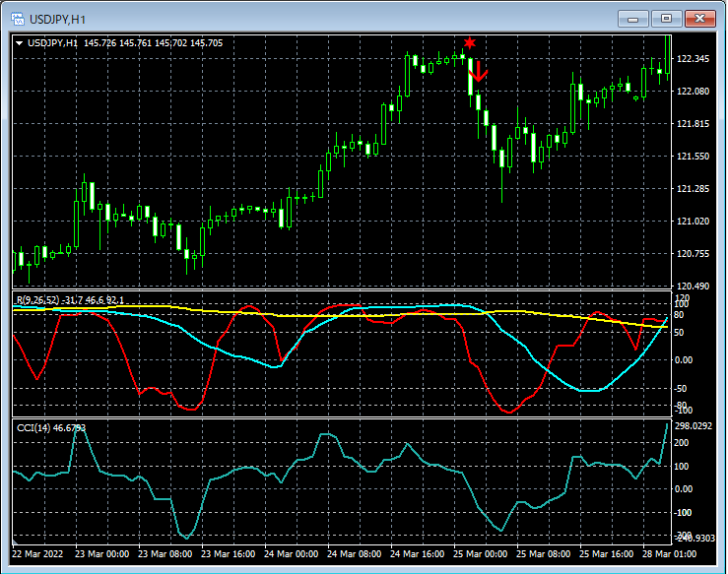Click the 121.020 price scale label

tap(693, 221)
